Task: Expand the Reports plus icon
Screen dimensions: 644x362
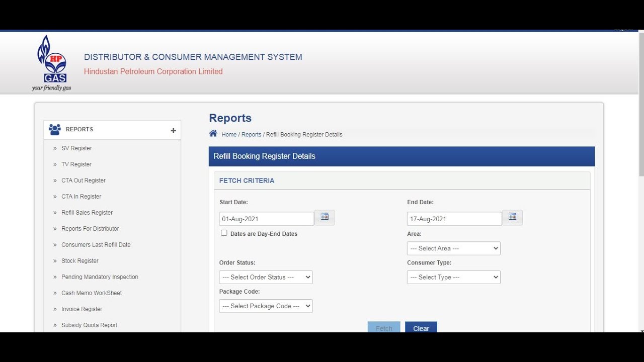Action: [x=173, y=130]
